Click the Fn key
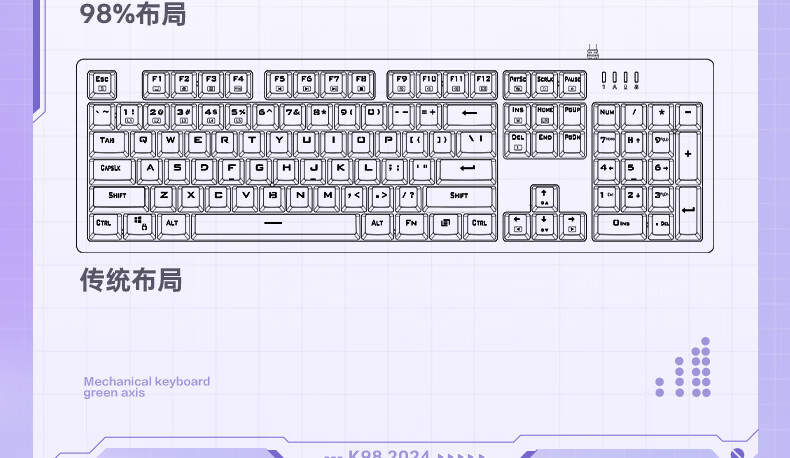790x458 pixels. click(410, 224)
